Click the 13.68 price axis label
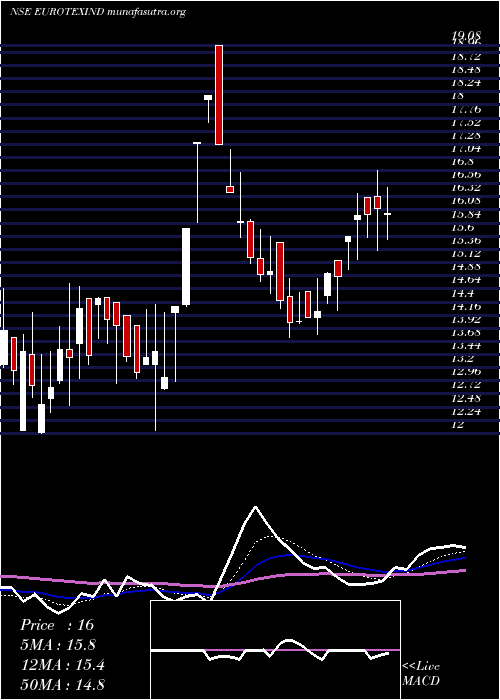 (466, 333)
